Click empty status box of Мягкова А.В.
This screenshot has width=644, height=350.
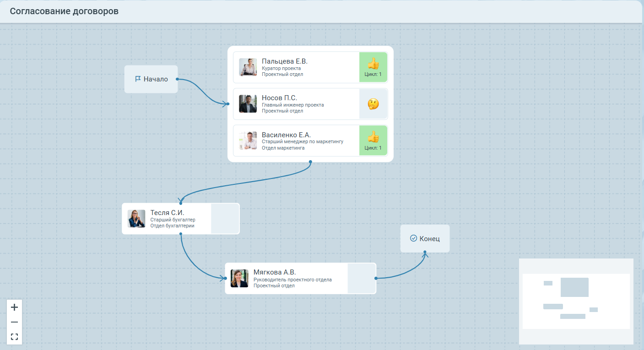361,278
